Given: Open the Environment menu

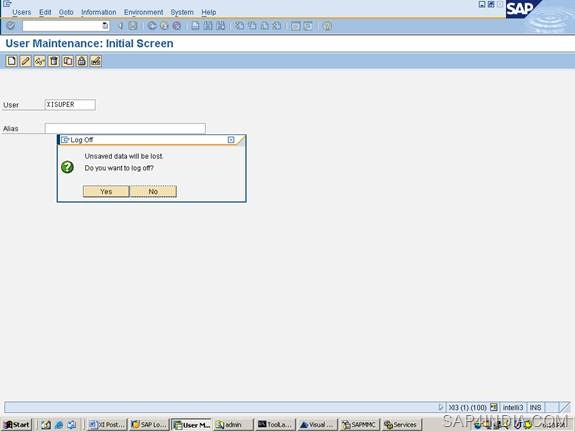Looking at the screenshot, I should 143,12.
